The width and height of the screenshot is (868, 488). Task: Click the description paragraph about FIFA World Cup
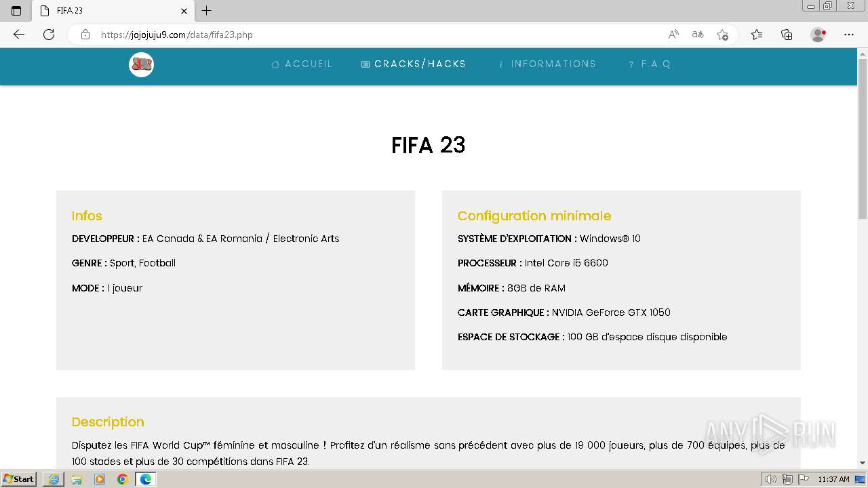(x=429, y=453)
